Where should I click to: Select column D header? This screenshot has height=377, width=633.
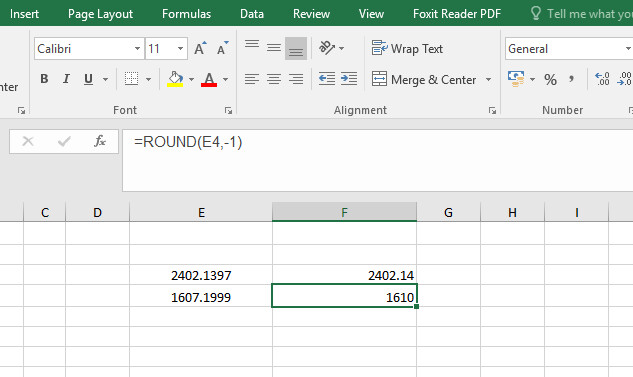click(97, 212)
